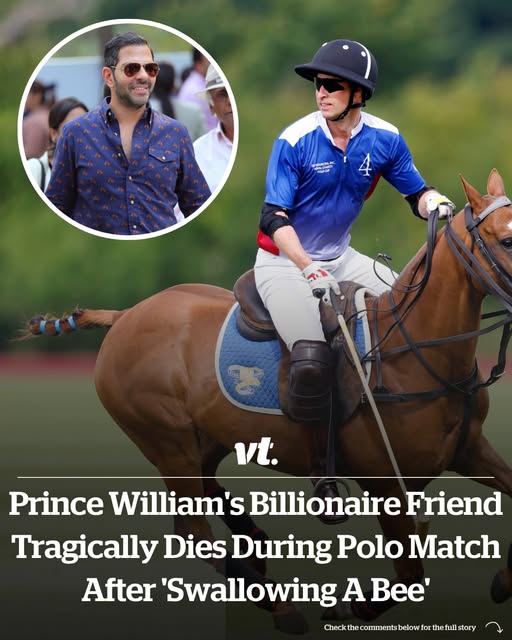The height and width of the screenshot is (640, 512).
Task: Tap the rider's gloved hand on mallet
Action: coord(321,280)
